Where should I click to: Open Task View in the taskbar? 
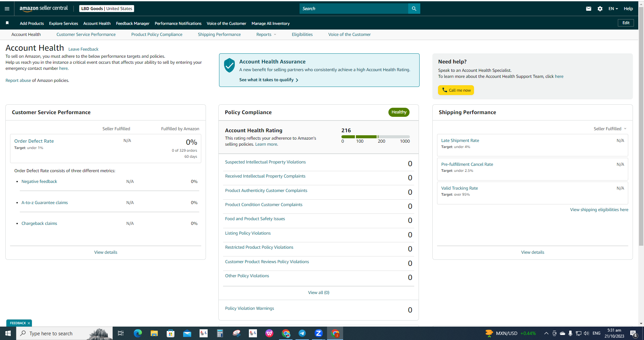(121, 333)
